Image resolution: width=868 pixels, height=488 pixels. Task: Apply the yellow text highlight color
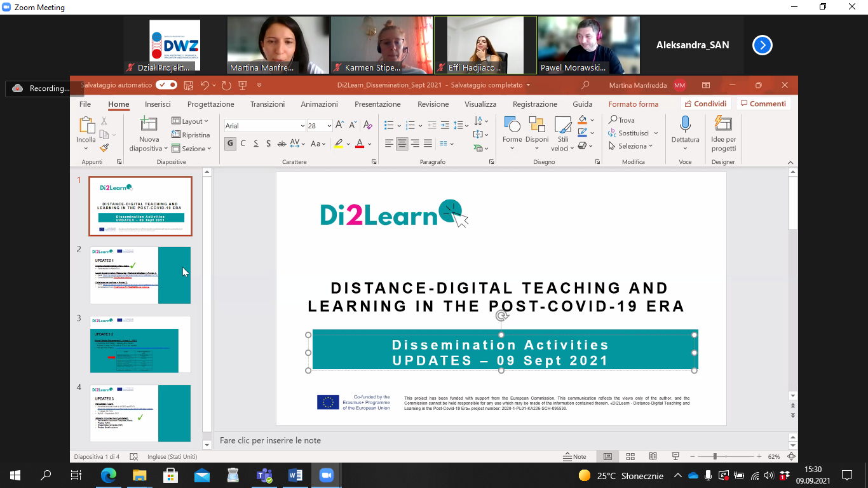(339, 144)
